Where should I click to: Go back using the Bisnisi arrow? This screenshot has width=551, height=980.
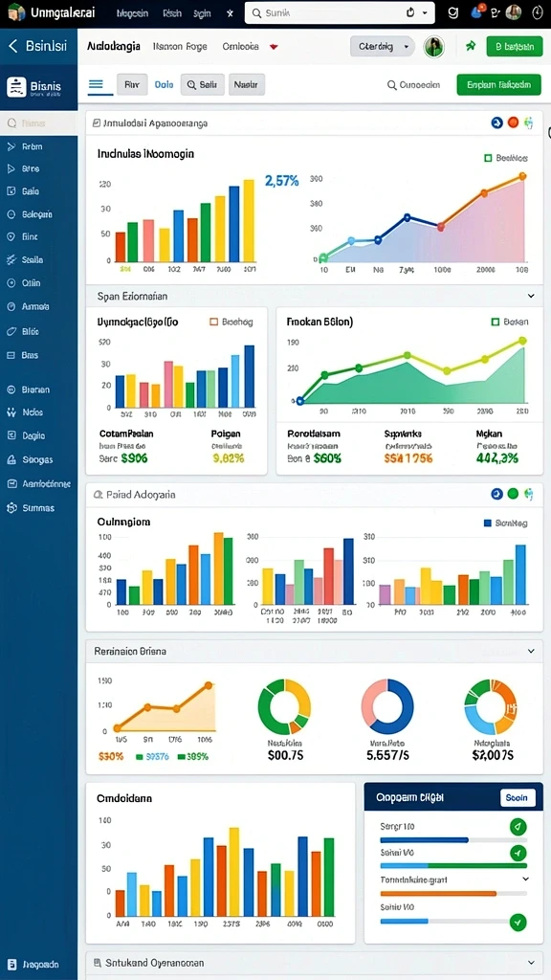point(13,46)
